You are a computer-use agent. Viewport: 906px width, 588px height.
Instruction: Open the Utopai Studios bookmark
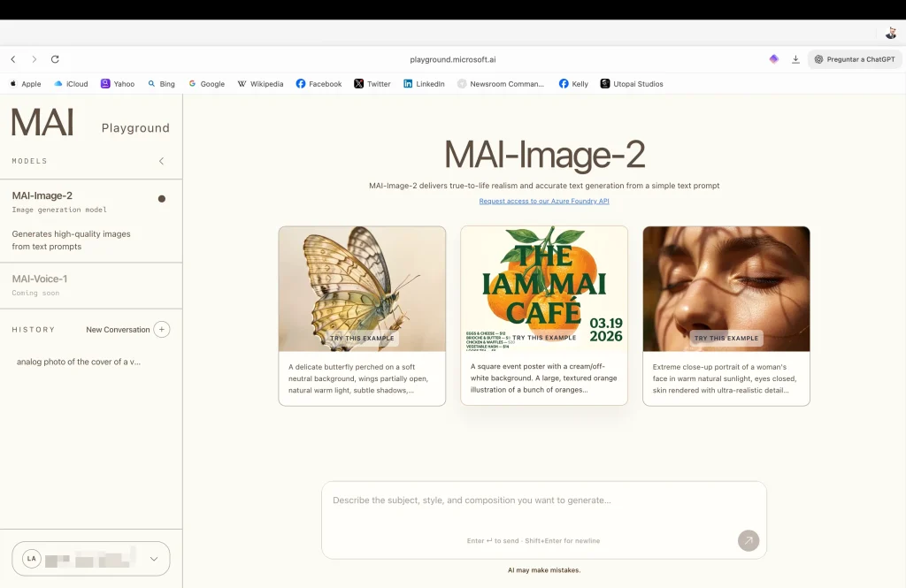tap(632, 83)
